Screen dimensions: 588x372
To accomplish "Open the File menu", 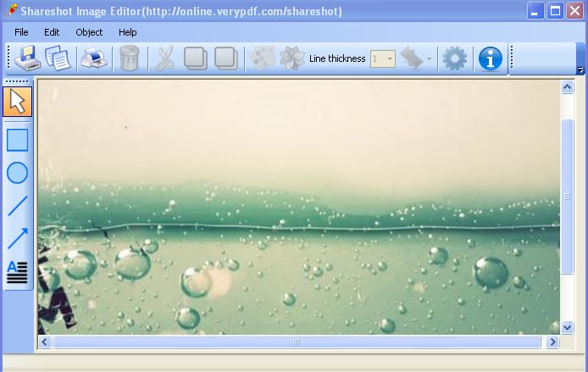I will click(x=21, y=32).
